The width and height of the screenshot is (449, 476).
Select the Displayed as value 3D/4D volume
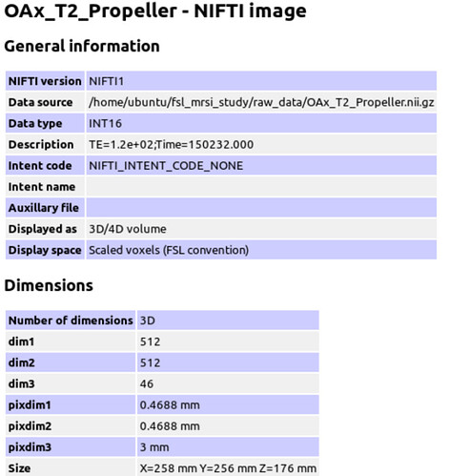click(128, 229)
